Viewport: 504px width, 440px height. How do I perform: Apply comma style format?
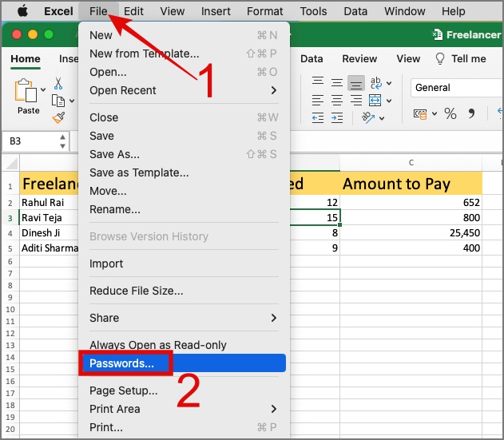pyautogui.click(x=471, y=113)
